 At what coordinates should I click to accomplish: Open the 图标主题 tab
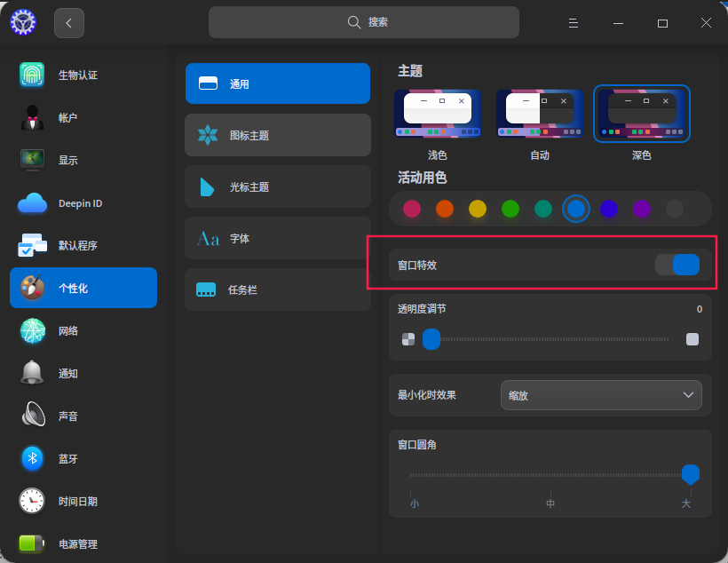[277, 135]
